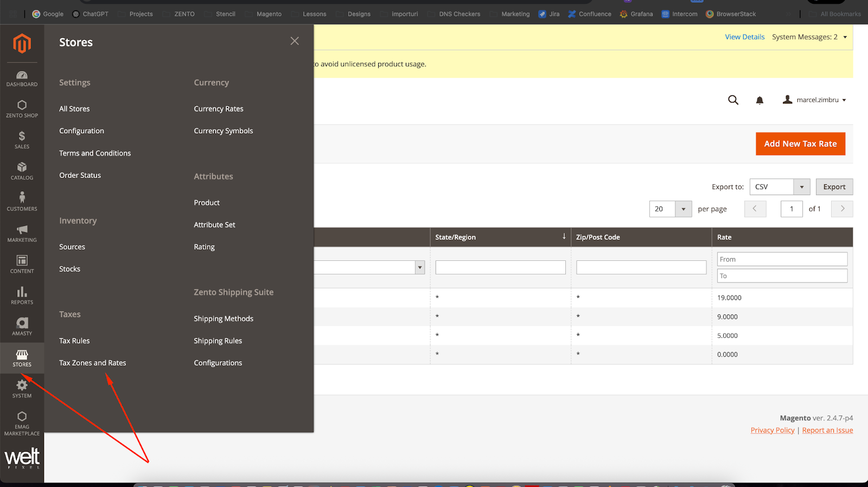Click the Report an Issue link
This screenshot has width=868, height=487.
coord(827,430)
